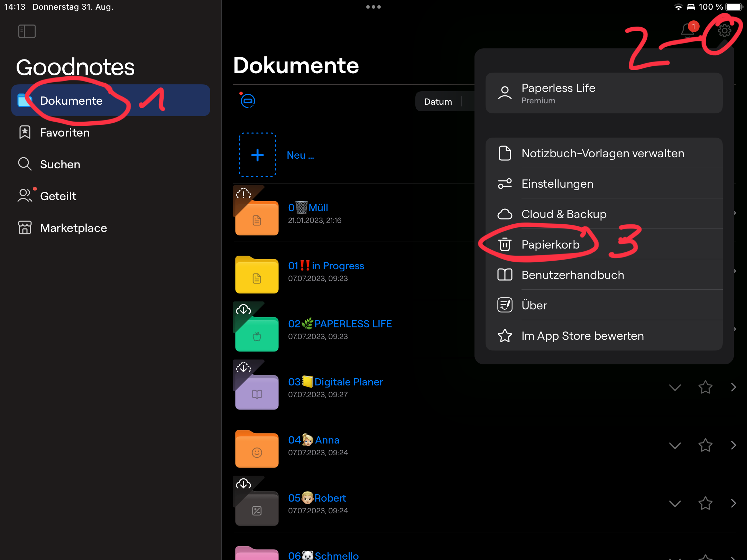Screen dimensions: 747x560
Task: Favorite the Anna folder star
Action: [705, 445]
